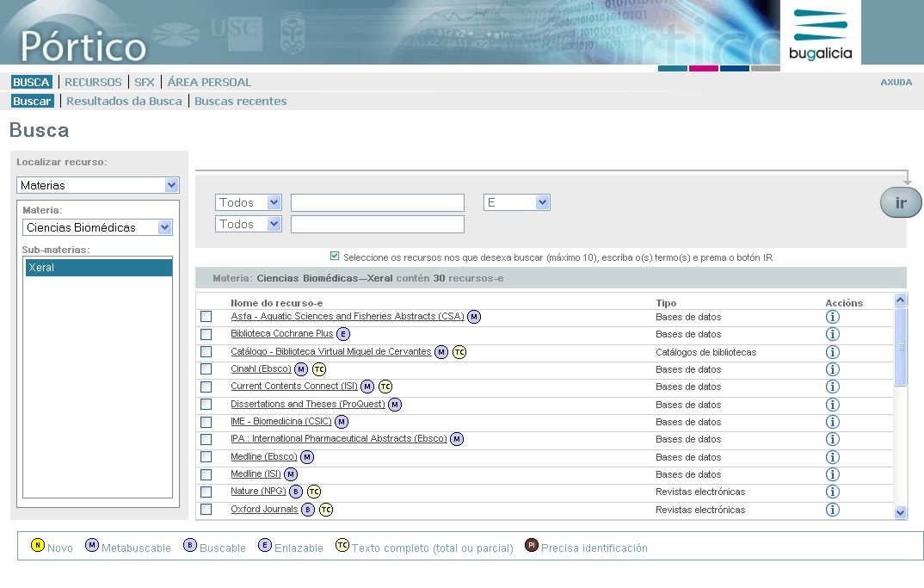
Task: Check the IME - Biomedicina checkbox
Action: pos(206,422)
